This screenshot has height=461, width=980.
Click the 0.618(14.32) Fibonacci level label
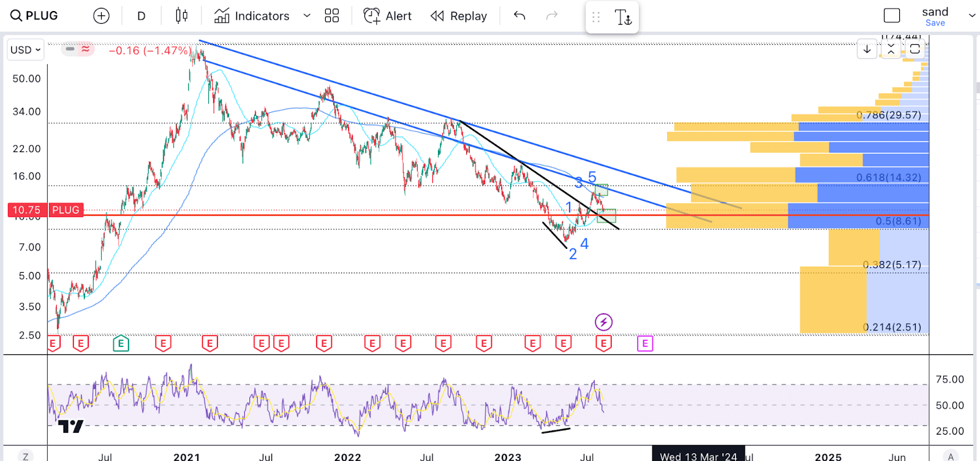(x=889, y=178)
